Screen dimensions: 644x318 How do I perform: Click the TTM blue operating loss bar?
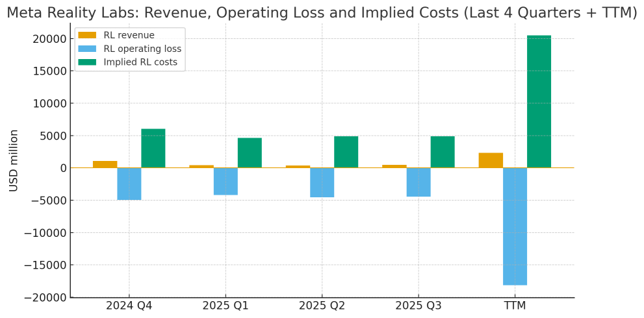[x=515, y=226]
